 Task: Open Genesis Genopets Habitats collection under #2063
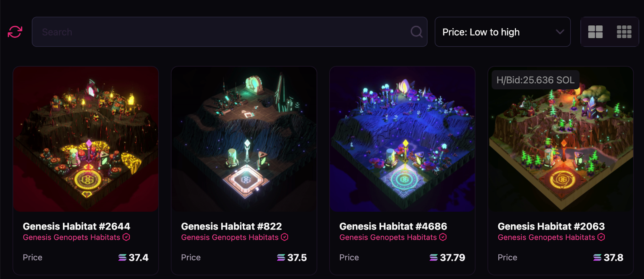[546, 237]
